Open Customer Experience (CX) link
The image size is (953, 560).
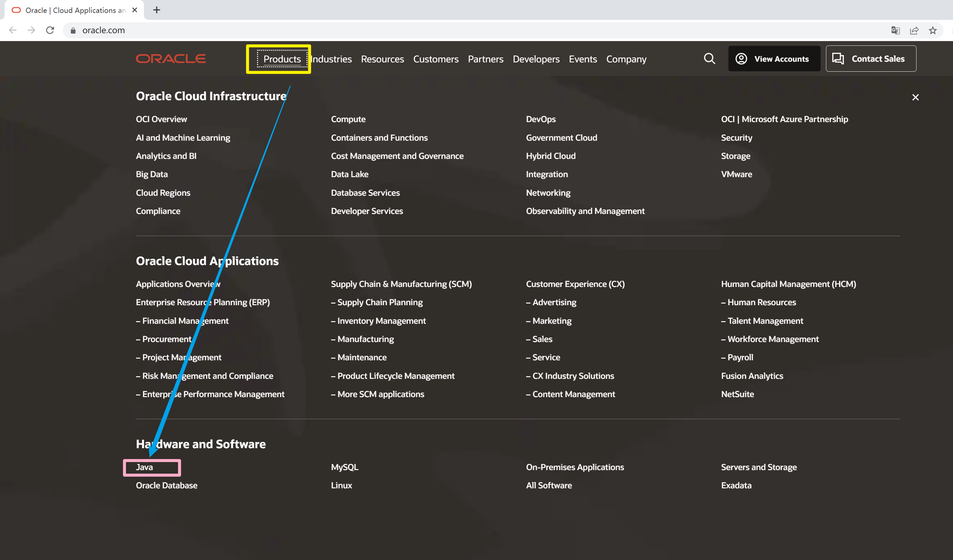(575, 284)
